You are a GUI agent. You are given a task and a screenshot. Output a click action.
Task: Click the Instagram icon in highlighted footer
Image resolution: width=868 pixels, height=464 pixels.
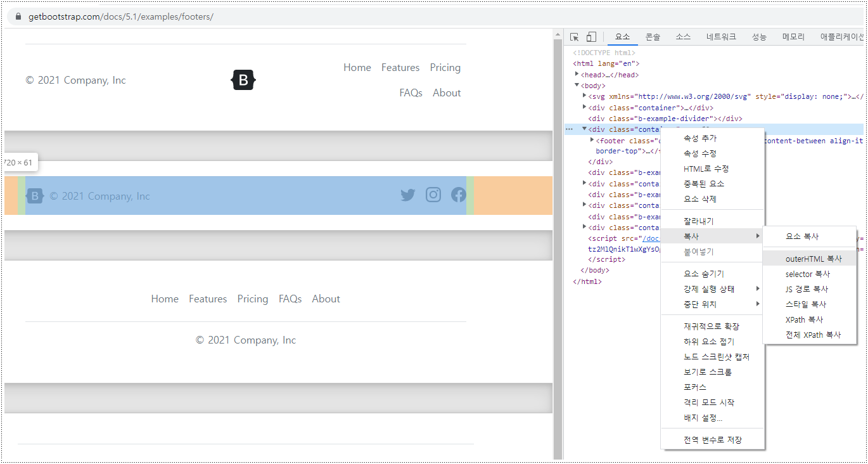433,195
